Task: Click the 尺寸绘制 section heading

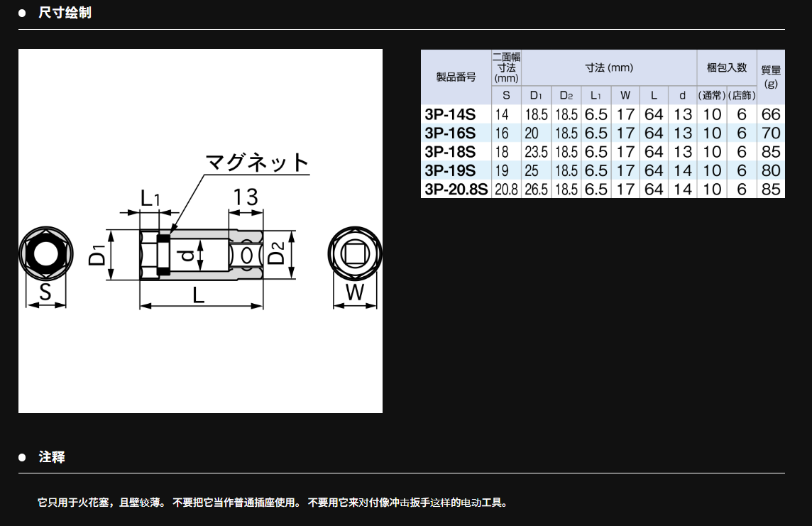Action: tap(65, 13)
